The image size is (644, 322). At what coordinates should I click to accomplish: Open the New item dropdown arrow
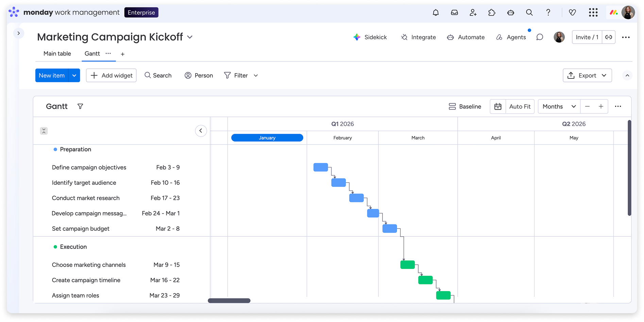pyautogui.click(x=74, y=75)
